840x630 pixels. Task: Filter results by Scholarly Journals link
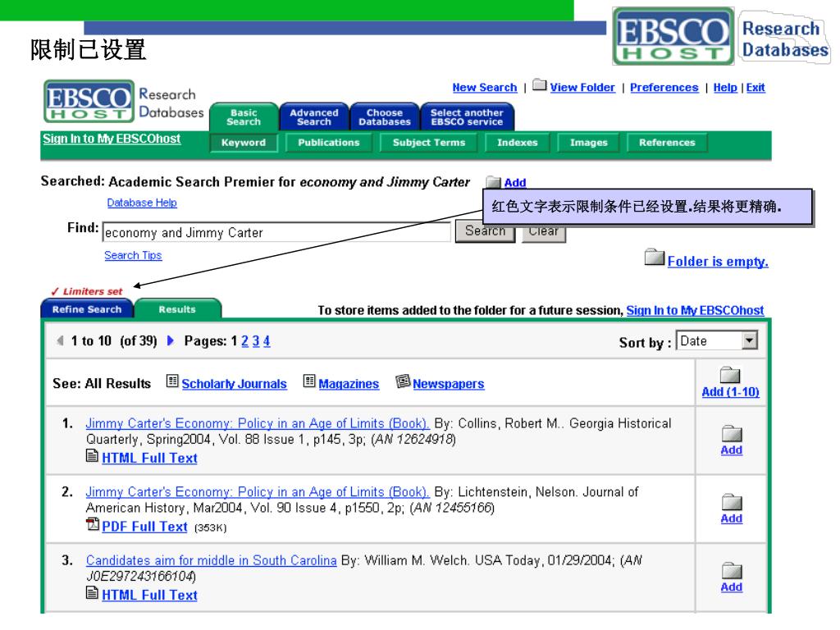click(x=234, y=384)
